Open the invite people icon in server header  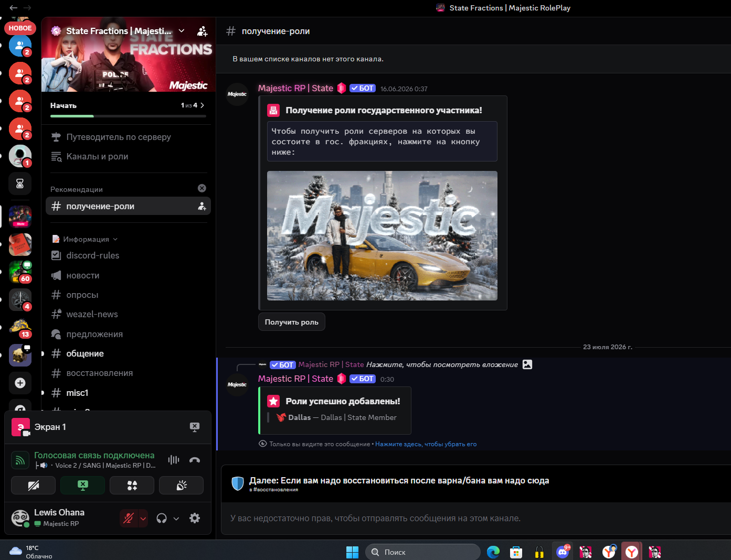(x=202, y=31)
